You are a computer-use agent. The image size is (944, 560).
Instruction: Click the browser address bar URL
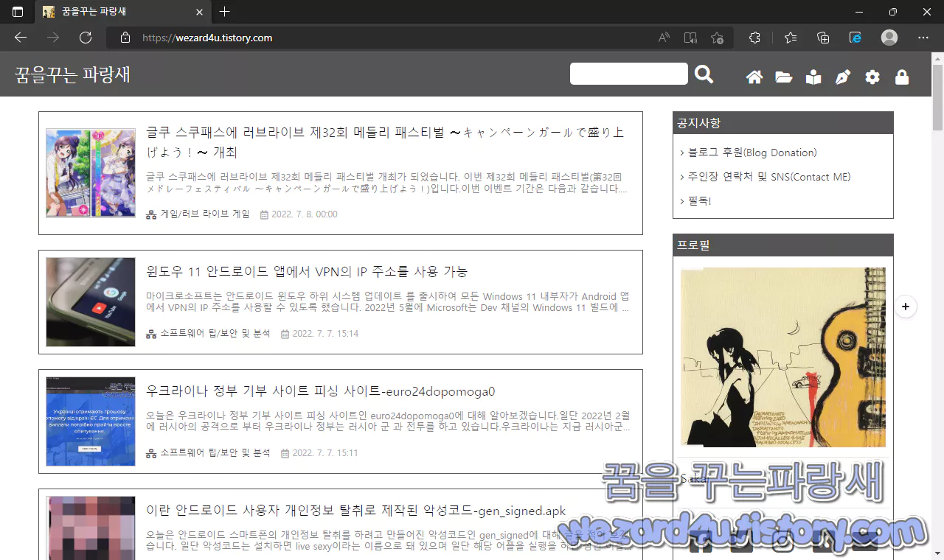pyautogui.click(x=207, y=38)
